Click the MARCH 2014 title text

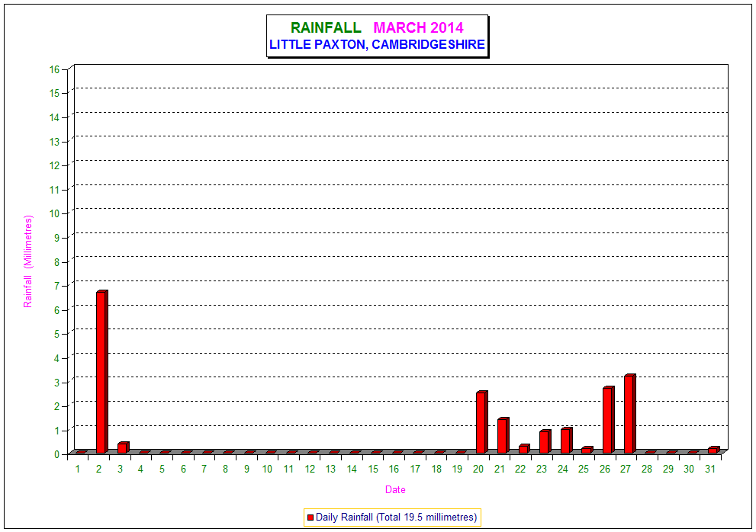[419, 28]
